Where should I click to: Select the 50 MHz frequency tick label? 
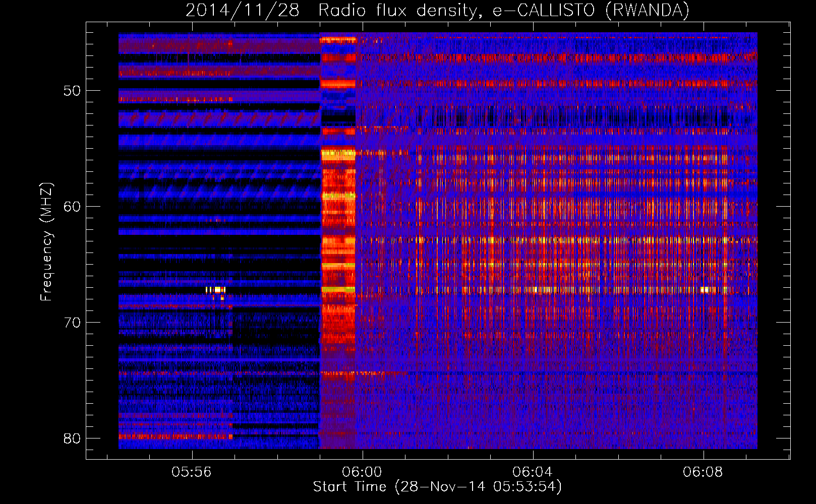click(x=72, y=91)
